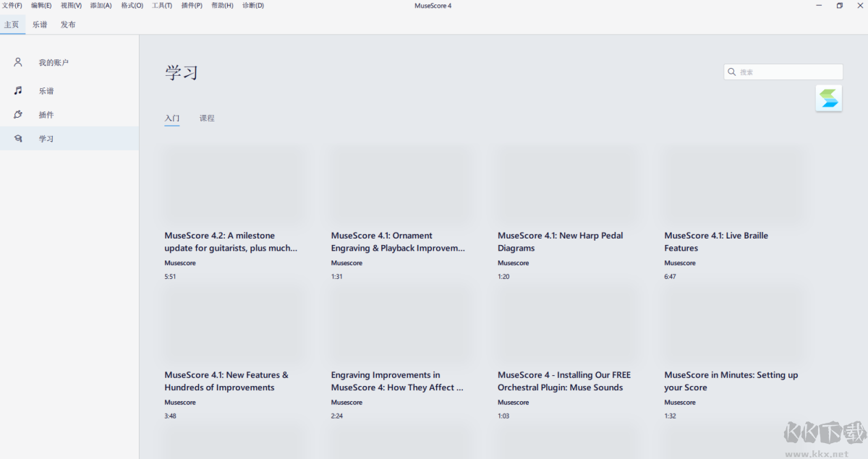The width and height of the screenshot is (868, 459).
Task: Select the 课程 tab
Action: (x=207, y=118)
